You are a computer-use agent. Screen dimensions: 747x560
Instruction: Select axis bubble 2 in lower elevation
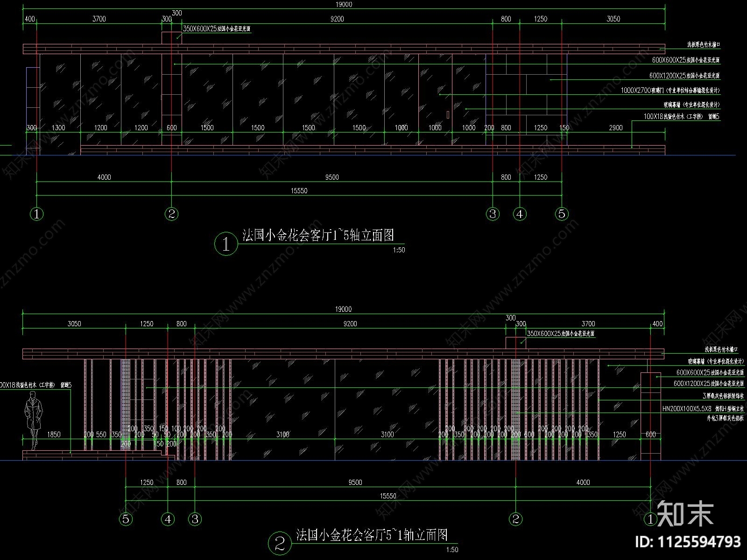(515, 519)
